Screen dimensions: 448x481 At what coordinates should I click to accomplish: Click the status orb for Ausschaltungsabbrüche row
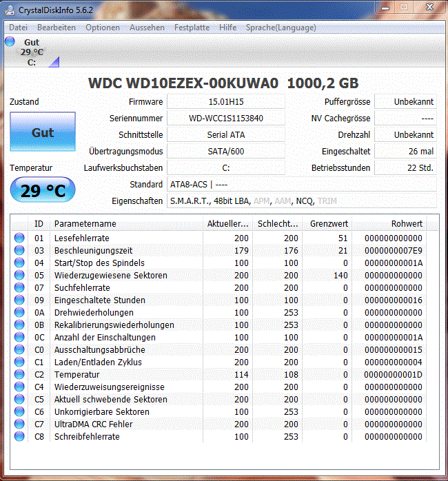pyautogui.click(x=19, y=349)
